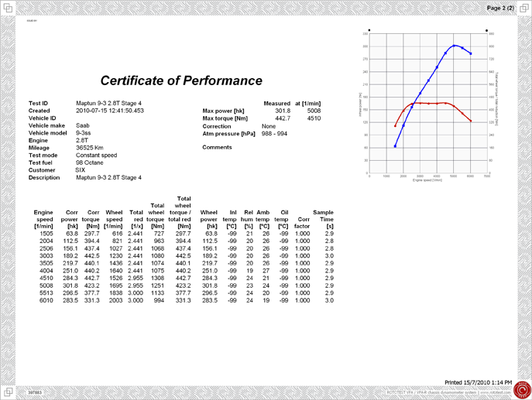Click the blue power curve peak point
Image resolution: width=532 pixels, height=400 pixels.
(455, 46)
